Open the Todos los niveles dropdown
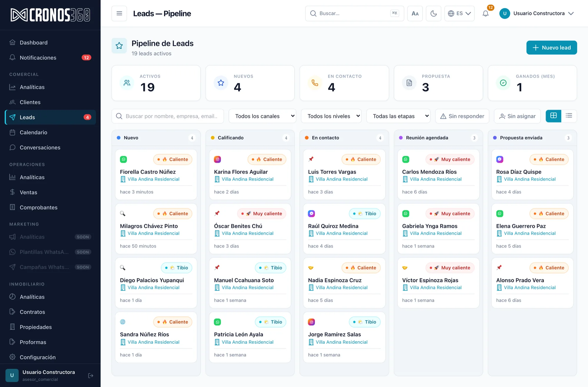Image resolution: width=588 pixels, height=387 pixels. tap(331, 116)
